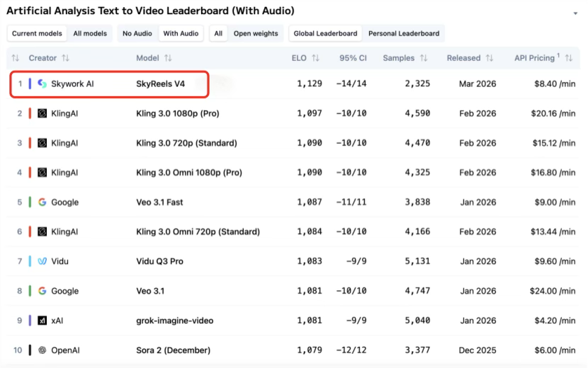
Task: Switch to Personal Leaderboard tab
Action: [404, 33]
